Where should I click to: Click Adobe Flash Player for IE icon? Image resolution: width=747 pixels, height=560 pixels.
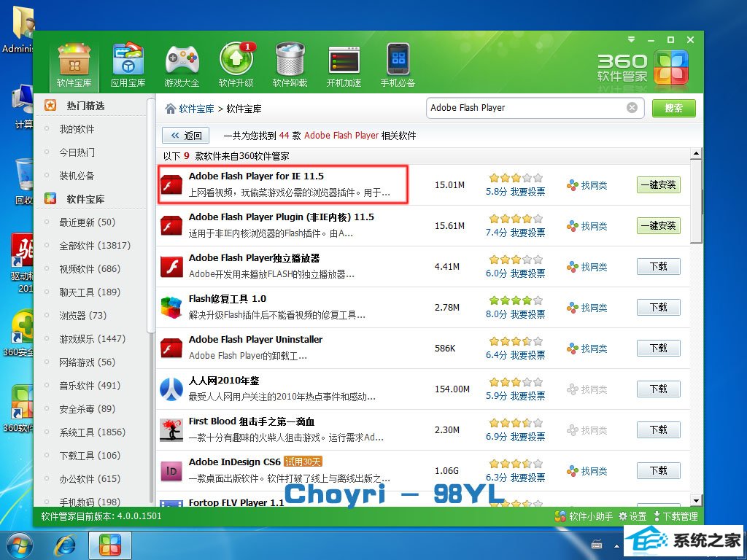(171, 184)
